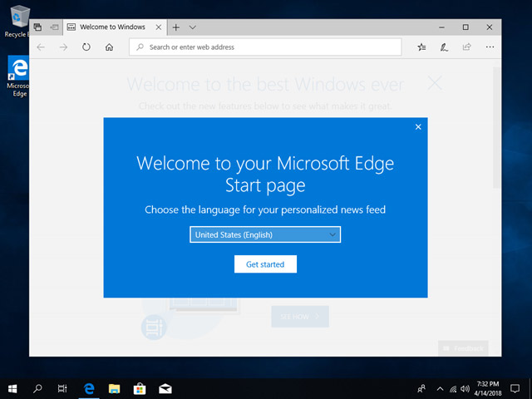Show tabs you've set aside

click(x=37, y=27)
